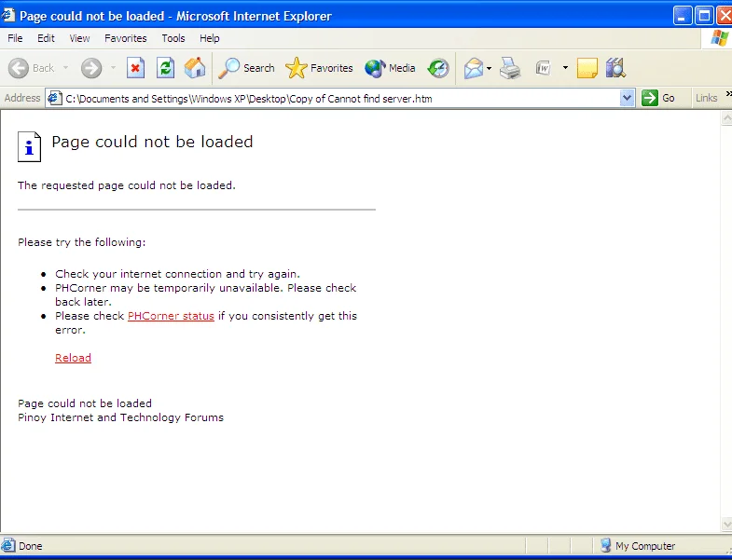Screen dimensions: 732x560
Task: Click the Discuss yellow note icon
Action: [x=587, y=68]
